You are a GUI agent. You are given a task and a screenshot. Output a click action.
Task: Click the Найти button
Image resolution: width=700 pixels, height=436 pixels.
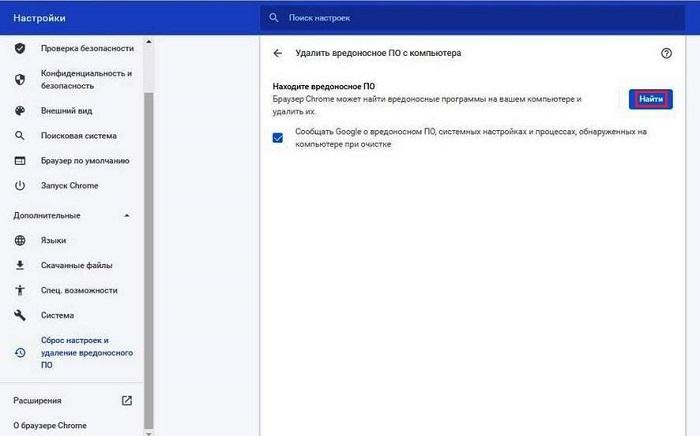[x=650, y=99]
